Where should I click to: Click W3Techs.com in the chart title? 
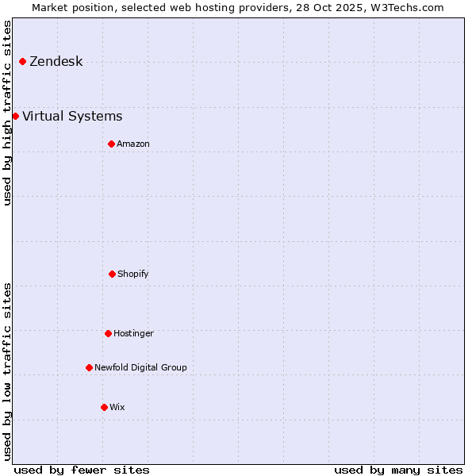point(408,7)
